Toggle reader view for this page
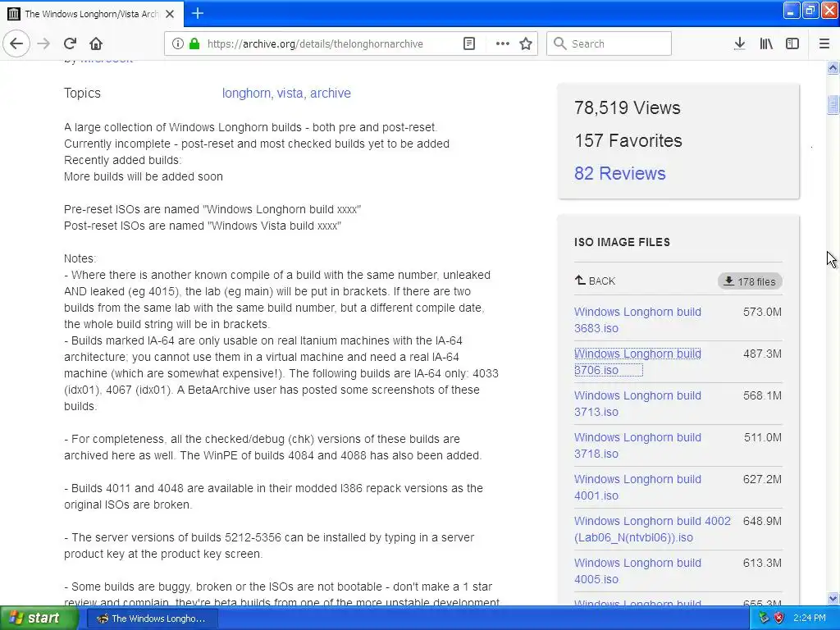This screenshot has height=630, width=840. [x=468, y=43]
